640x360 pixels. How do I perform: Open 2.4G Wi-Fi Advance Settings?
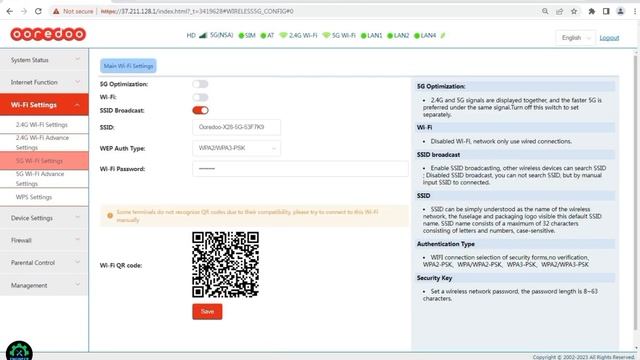[44, 142]
